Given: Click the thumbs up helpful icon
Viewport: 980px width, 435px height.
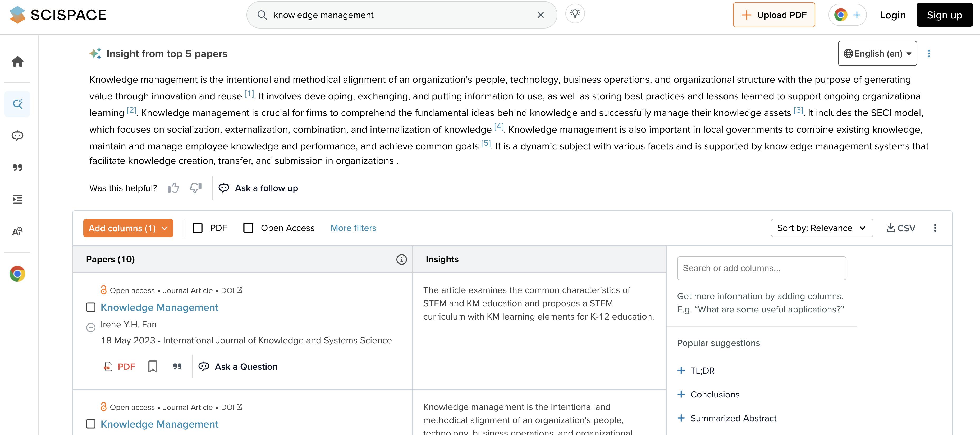Looking at the screenshot, I should tap(173, 188).
